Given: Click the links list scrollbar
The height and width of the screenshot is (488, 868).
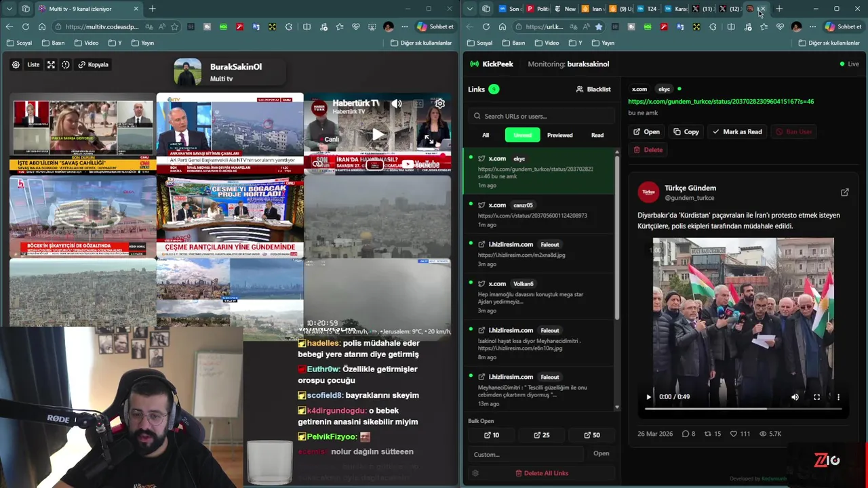Looking at the screenshot, I should 616,237.
